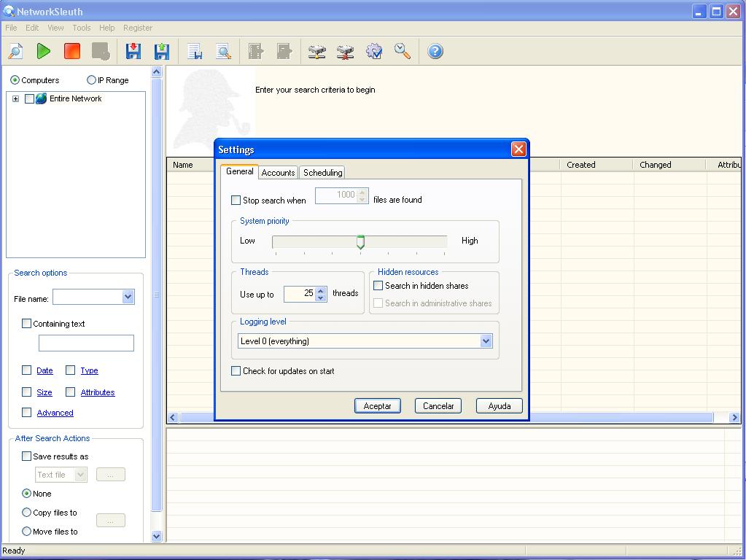Click the greyed-out icon right of the stop button
The height and width of the screenshot is (560, 746).
(101, 51)
